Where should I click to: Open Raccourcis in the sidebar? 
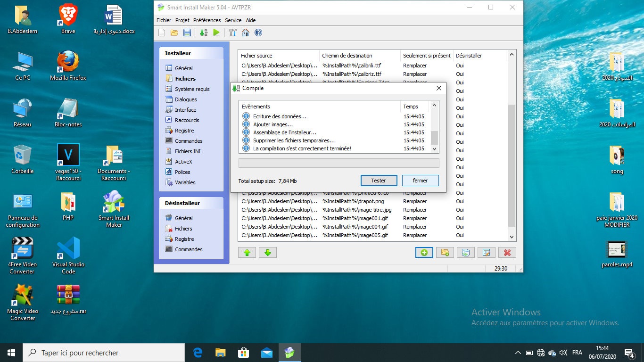click(x=187, y=120)
